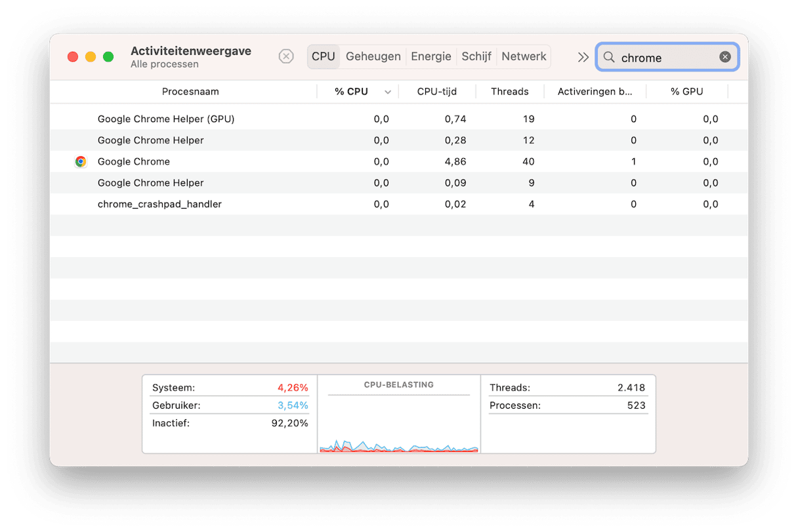This screenshot has height=532, width=798.
Task: Toggle sort order on % CPU column
Action: (357, 92)
